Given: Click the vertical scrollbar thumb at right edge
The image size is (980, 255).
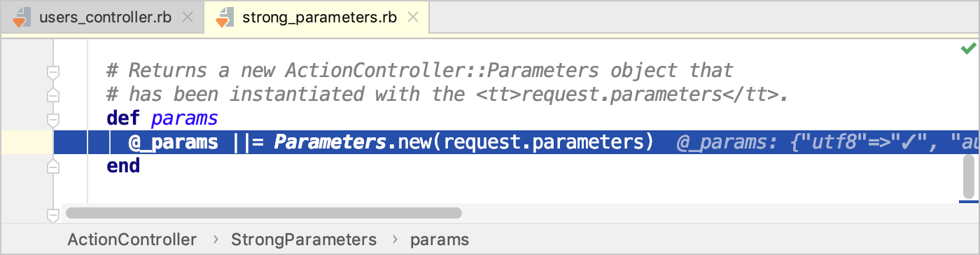Looking at the screenshot, I should [969, 176].
